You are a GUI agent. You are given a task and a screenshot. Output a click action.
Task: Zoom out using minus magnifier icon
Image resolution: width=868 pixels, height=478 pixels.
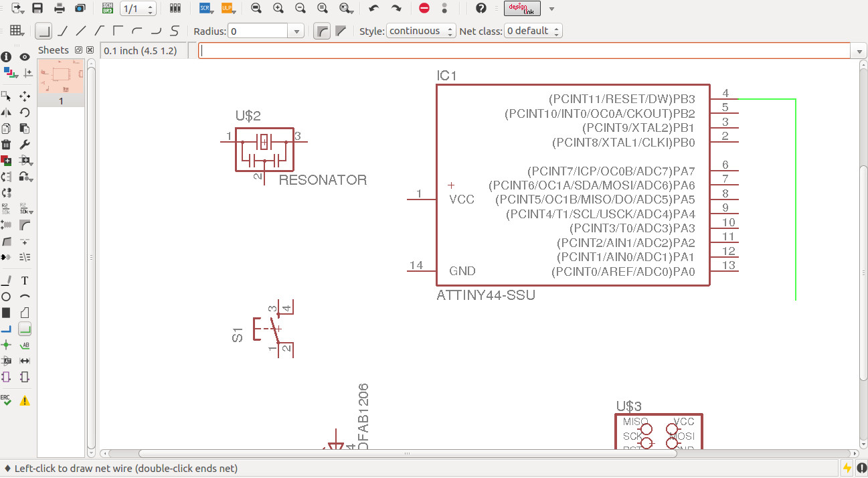pos(300,9)
